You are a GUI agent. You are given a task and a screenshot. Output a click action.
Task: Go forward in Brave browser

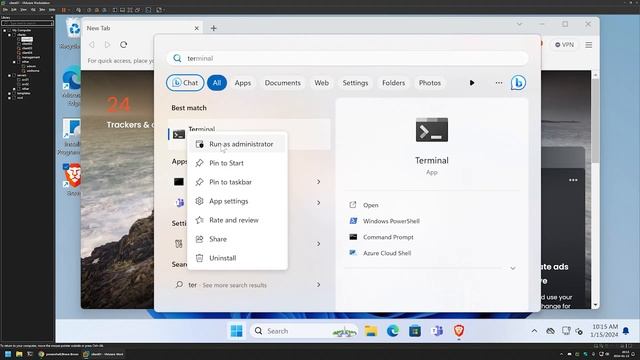click(x=107, y=44)
